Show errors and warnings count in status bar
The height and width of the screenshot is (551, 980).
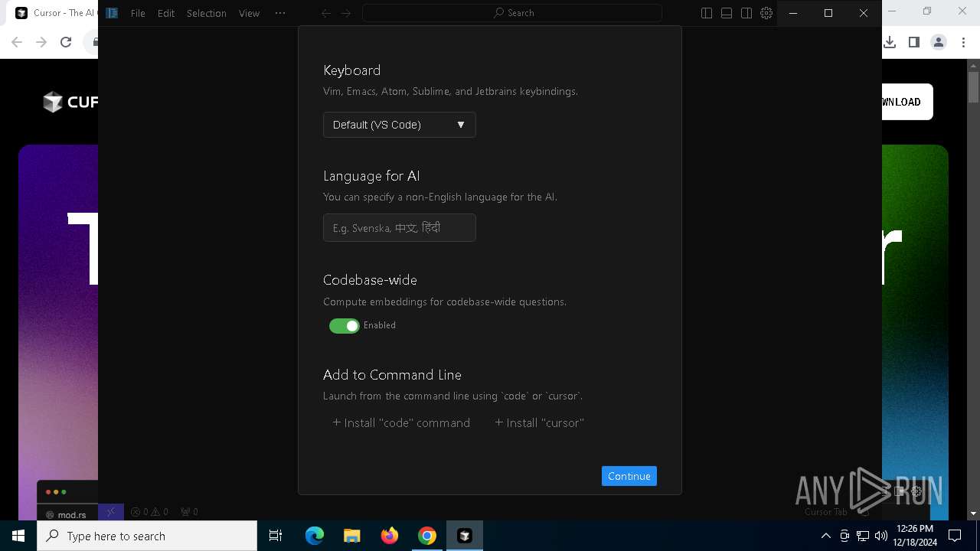[x=149, y=512]
